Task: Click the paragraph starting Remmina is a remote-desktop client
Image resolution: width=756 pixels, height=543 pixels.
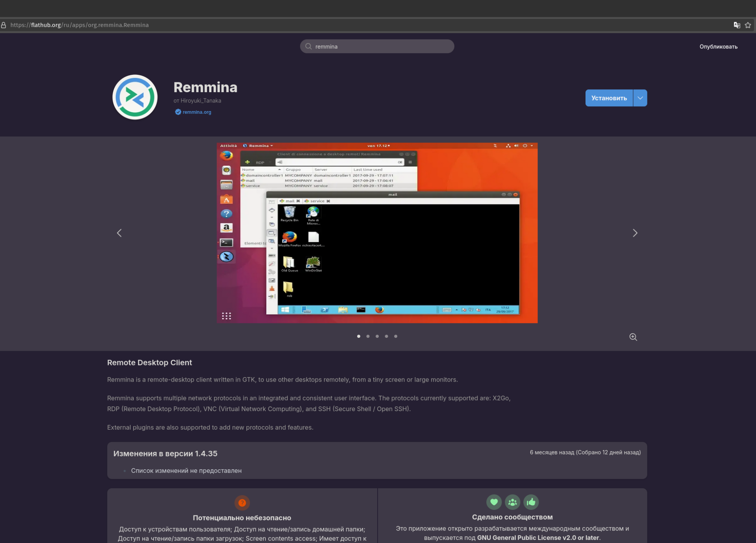Action: [282, 380]
